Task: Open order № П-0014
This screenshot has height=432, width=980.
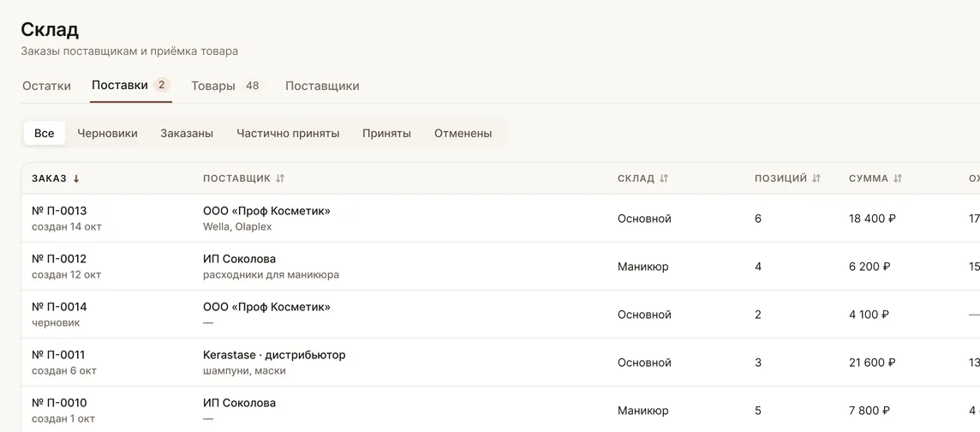Action: click(59, 307)
